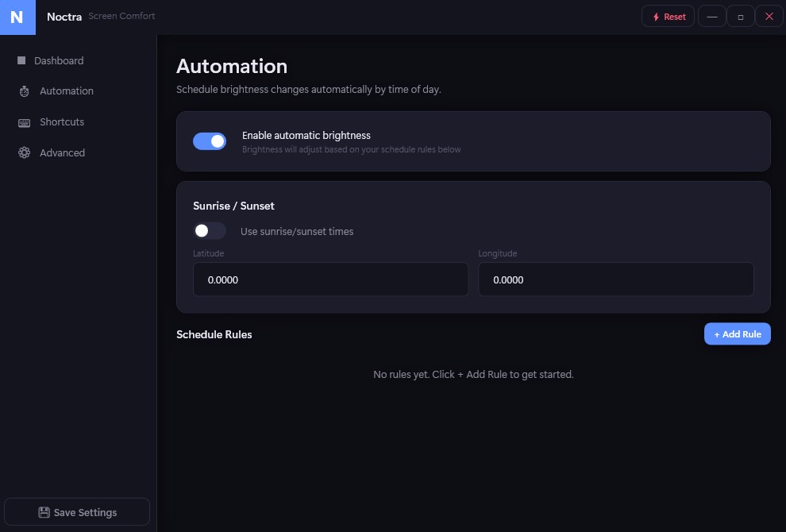Click Save Settings
This screenshot has width=786, height=532.
[x=76, y=511]
